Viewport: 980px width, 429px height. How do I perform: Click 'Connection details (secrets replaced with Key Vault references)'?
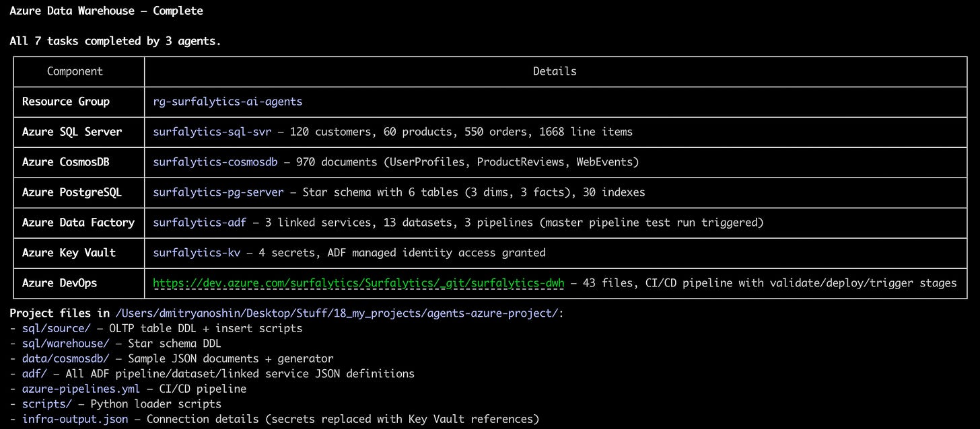[x=343, y=419]
